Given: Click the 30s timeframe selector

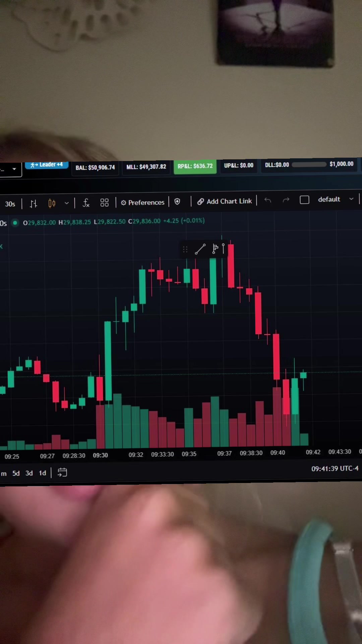Looking at the screenshot, I should [10, 204].
